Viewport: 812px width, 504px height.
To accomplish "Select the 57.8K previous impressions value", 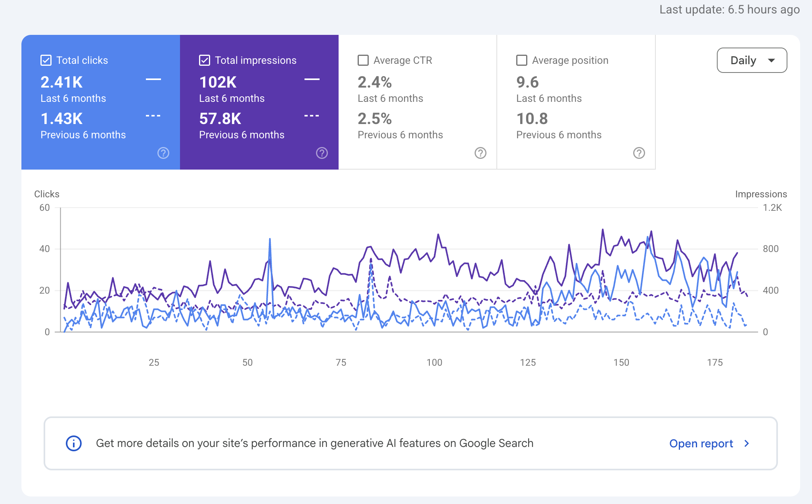I will (220, 118).
